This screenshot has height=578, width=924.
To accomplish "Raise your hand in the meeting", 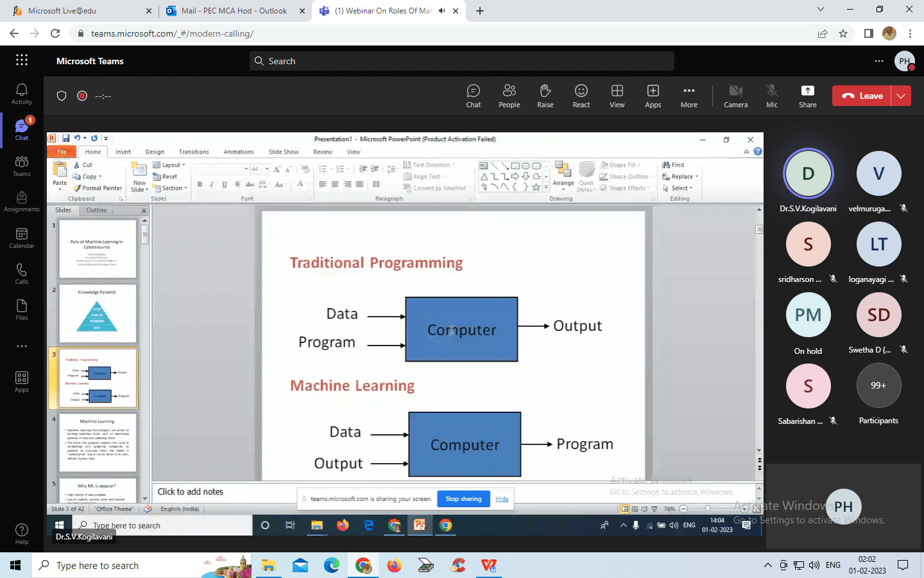I will (x=545, y=96).
